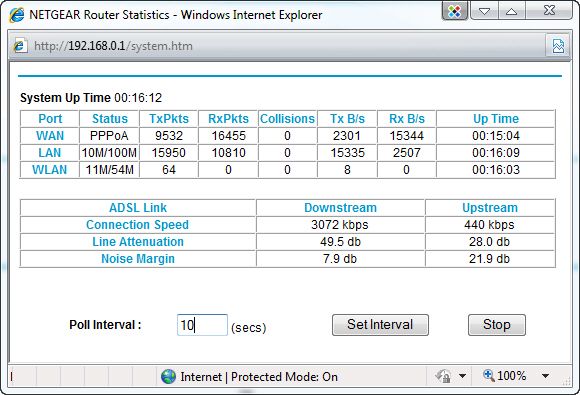The image size is (580, 395).
Task: Click the Status column header
Action: (x=110, y=119)
